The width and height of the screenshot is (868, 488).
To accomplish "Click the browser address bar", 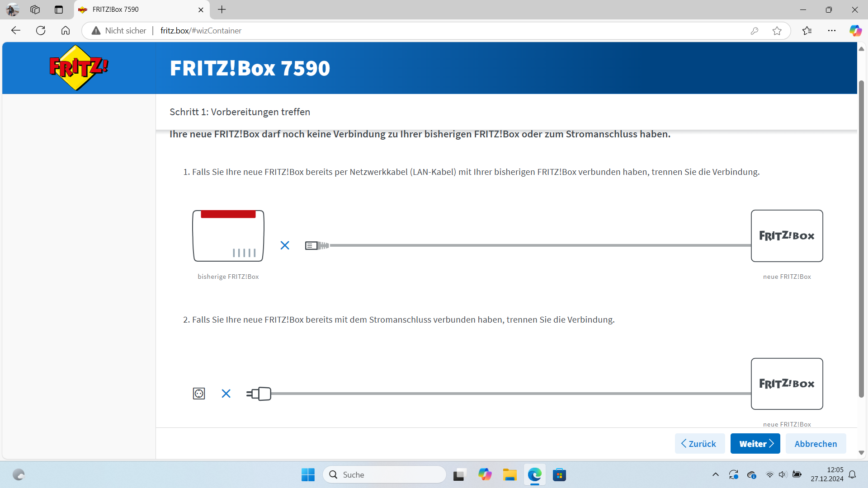I will click(407, 31).
